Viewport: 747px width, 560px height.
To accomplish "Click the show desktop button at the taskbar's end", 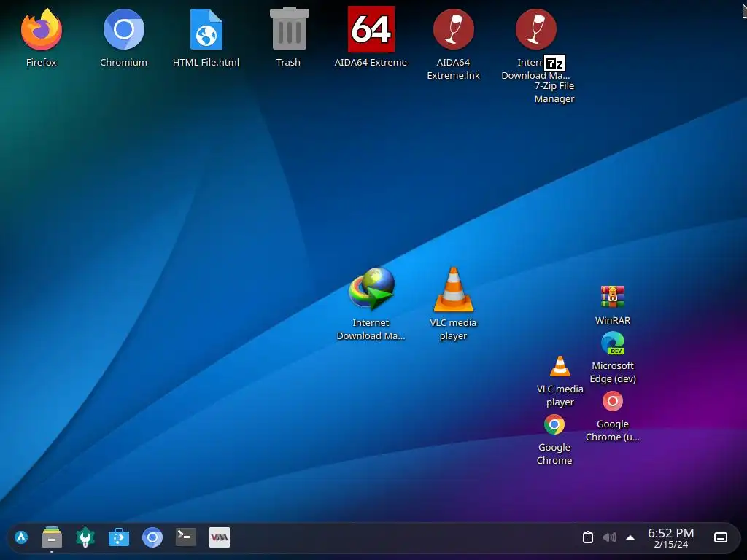I will 721,537.
